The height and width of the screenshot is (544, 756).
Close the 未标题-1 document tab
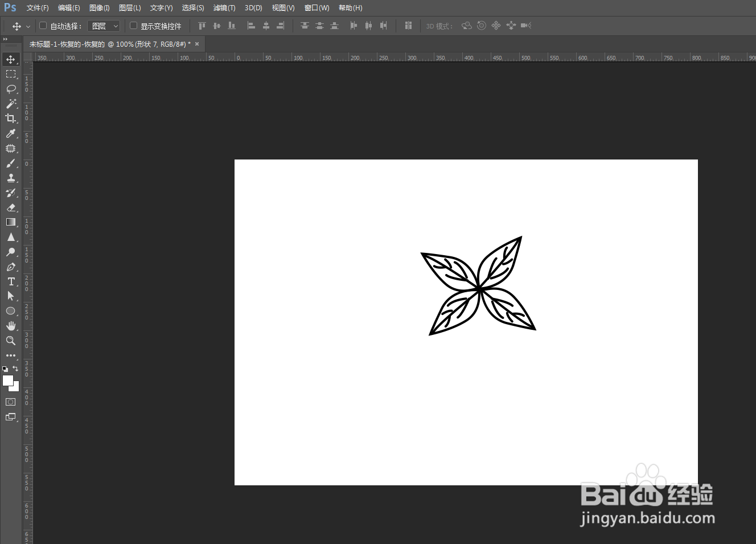pyautogui.click(x=197, y=44)
